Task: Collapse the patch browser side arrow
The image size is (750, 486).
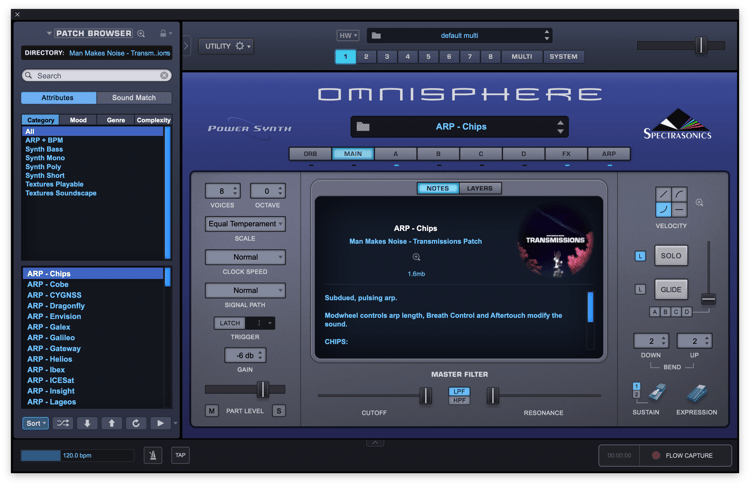Action: coord(186,46)
